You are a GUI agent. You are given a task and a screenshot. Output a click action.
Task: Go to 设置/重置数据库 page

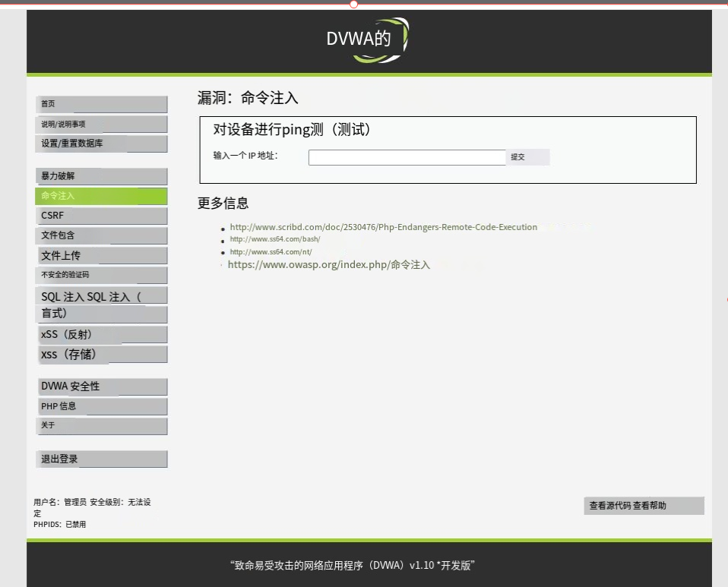click(101, 144)
